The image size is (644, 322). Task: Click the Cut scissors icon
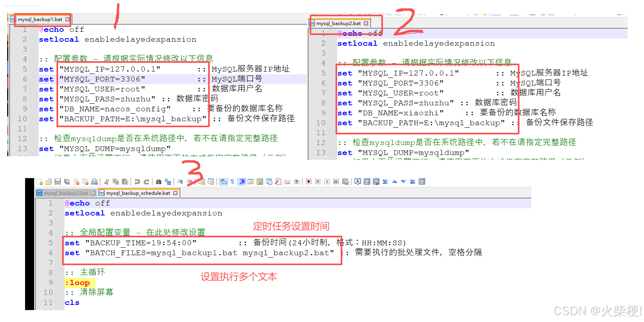(107, 182)
